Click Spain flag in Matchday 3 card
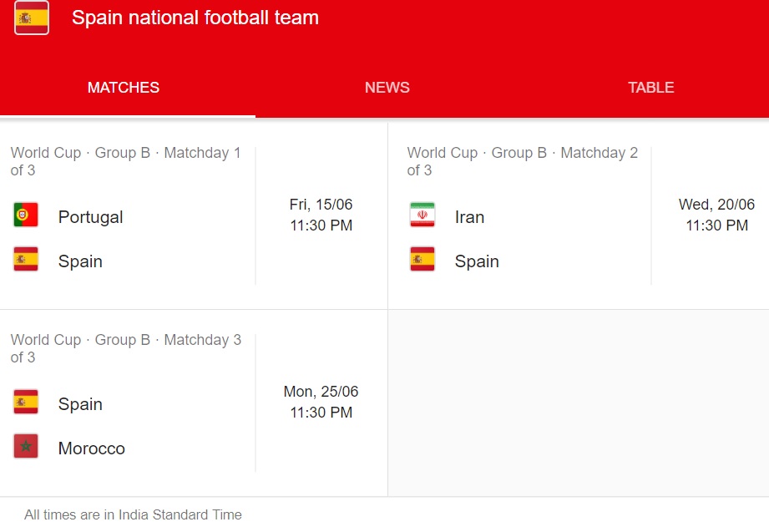This screenshot has width=769, height=532. pos(26,402)
